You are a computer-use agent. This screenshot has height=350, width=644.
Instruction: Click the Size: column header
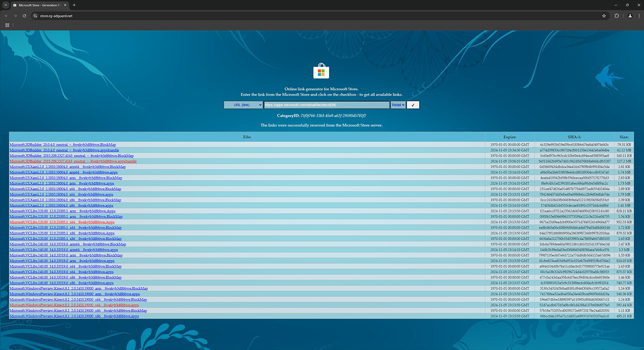pos(625,137)
